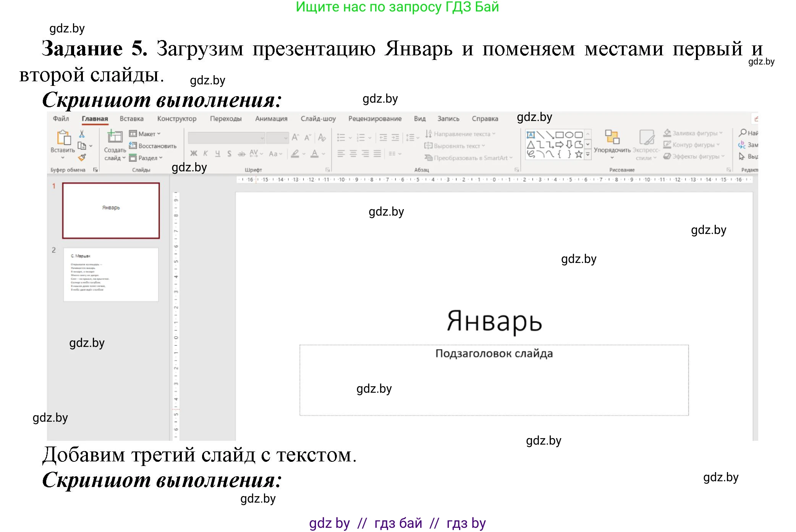The image size is (796, 532).
Task: Toggle italic formatting
Action: coord(205,153)
